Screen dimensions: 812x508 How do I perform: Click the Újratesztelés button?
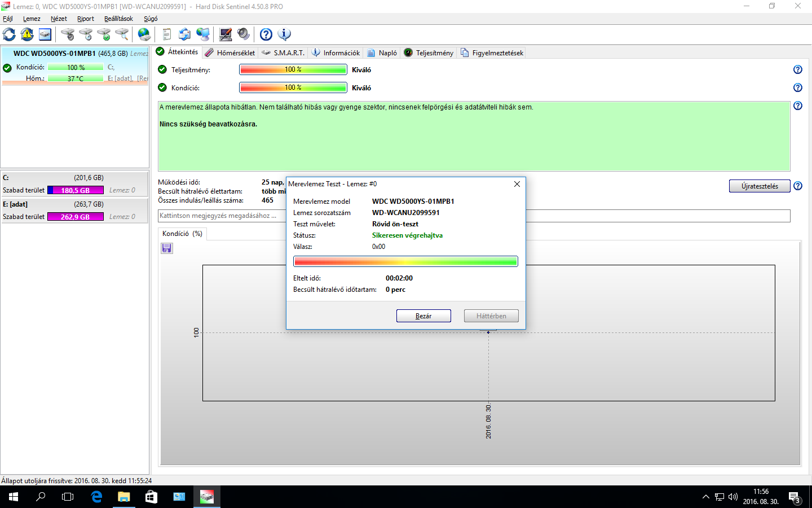[x=760, y=186]
